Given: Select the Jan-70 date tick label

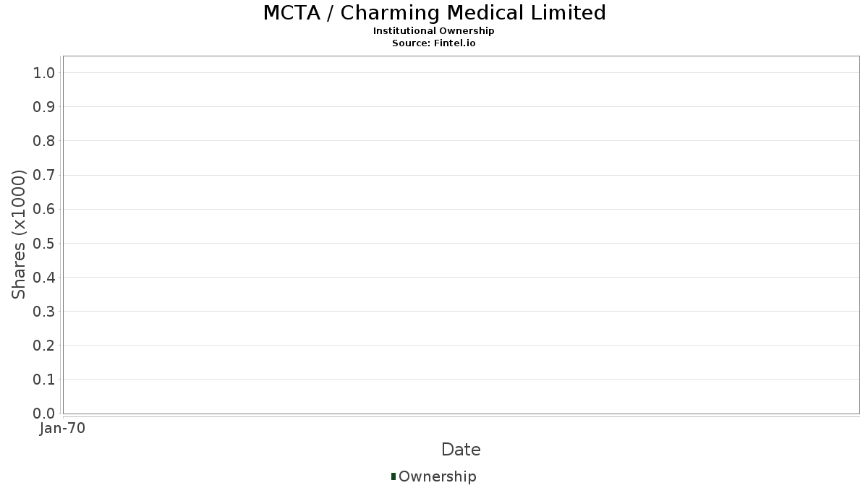Looking at the screenshot, I should click(x=63, y=429).
